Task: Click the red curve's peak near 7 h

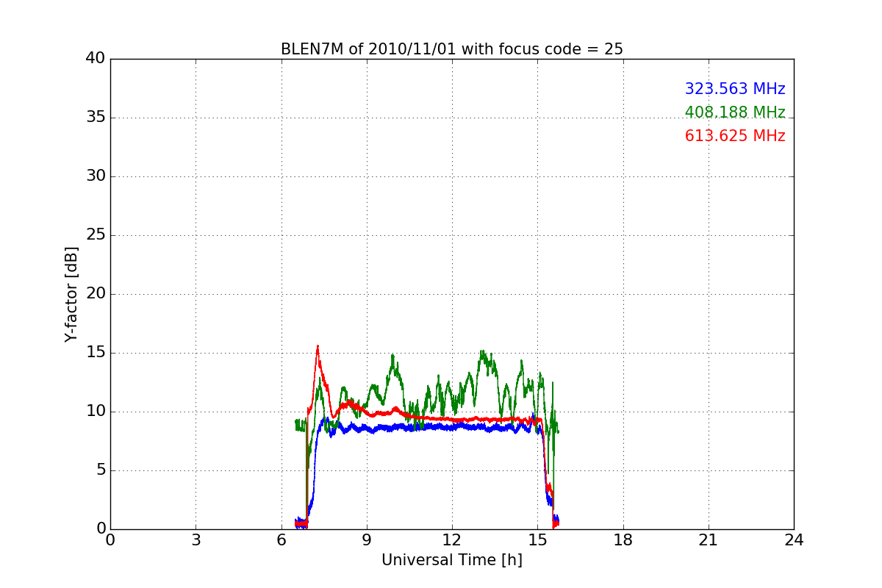Action: pyautogui.click(x=318, y=346)
